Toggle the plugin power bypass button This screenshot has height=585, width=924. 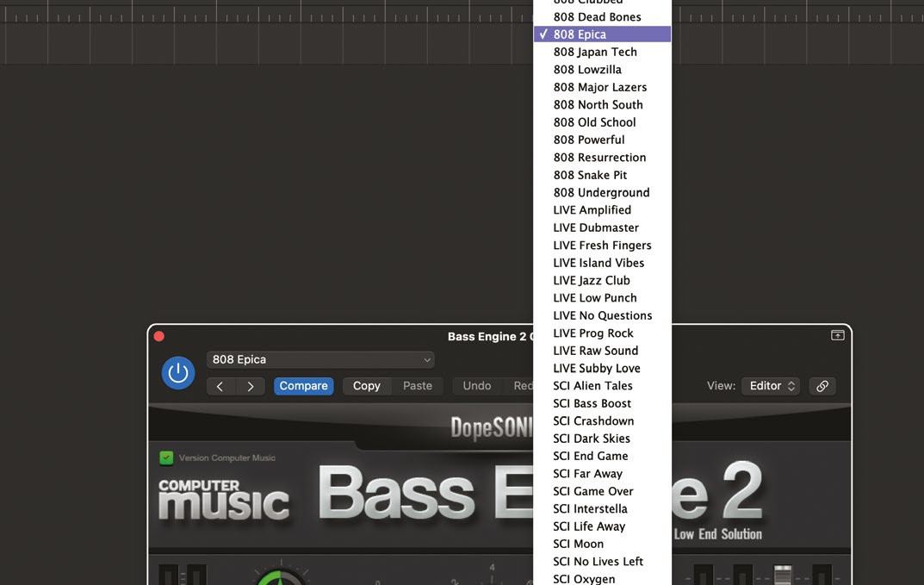(x=178, y=373)
